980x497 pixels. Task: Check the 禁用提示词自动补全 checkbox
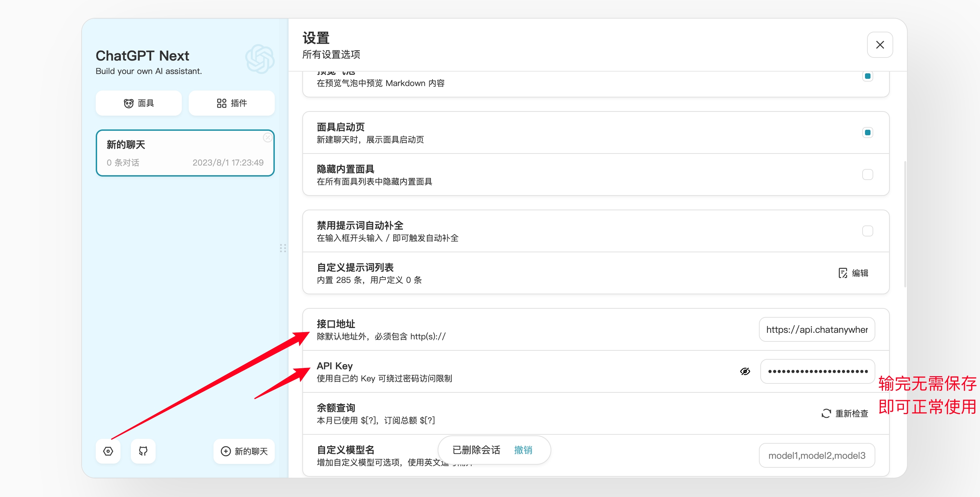(867, 231)
